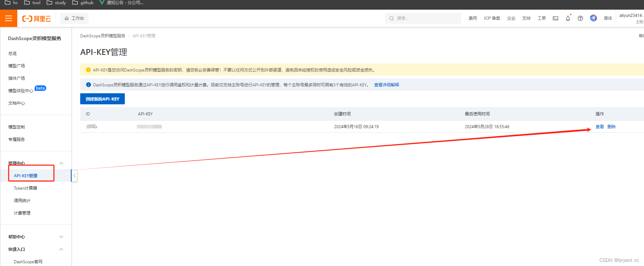Switch language via 简体
644x266 pixels.
point(608,18)
